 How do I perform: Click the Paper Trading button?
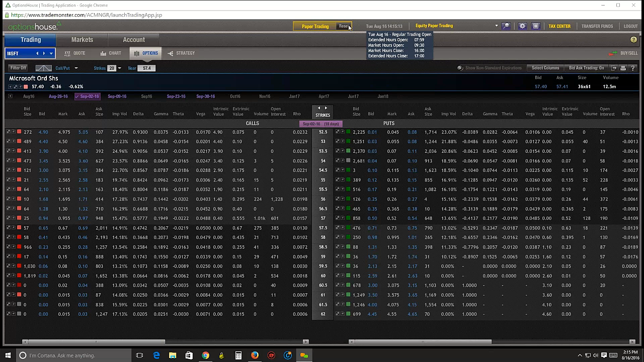(x=315, y=27)
